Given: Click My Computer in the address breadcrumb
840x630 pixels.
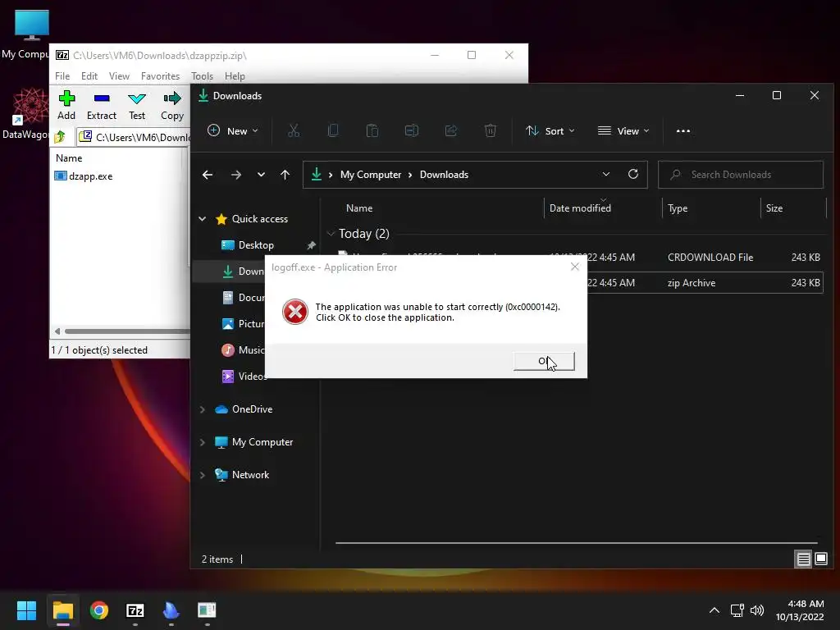Looking at the screenshot, I should 371,175.
